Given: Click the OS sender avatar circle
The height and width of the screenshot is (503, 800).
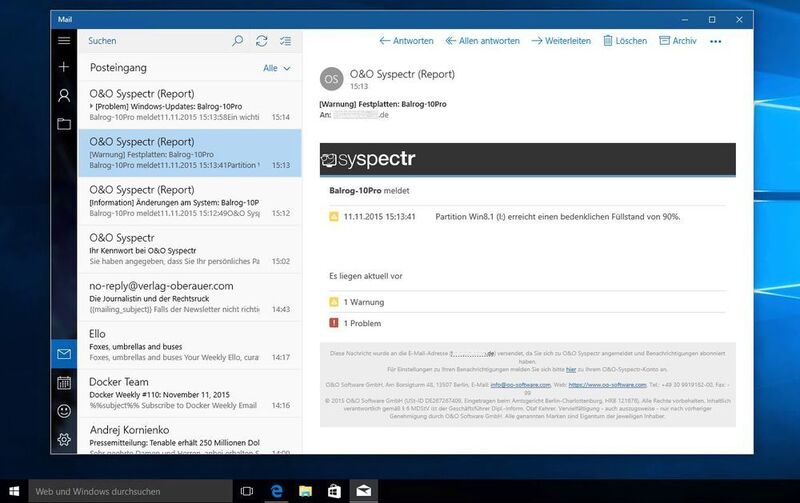Looking at the screenshot, I should [x=332, y=79].
